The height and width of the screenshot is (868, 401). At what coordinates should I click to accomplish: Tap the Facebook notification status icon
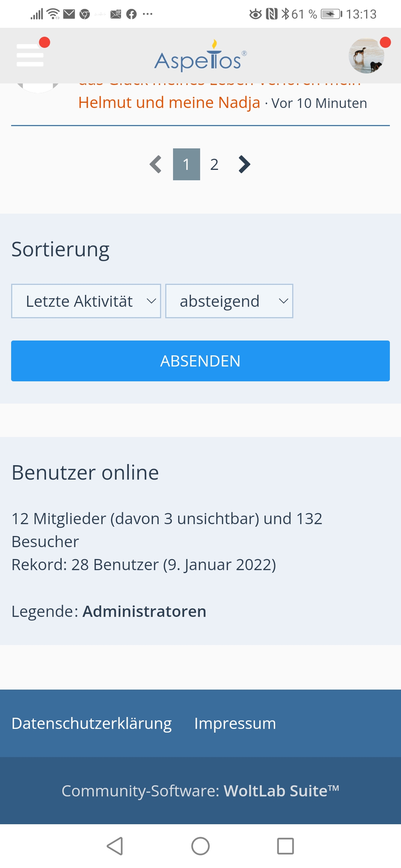131,14
